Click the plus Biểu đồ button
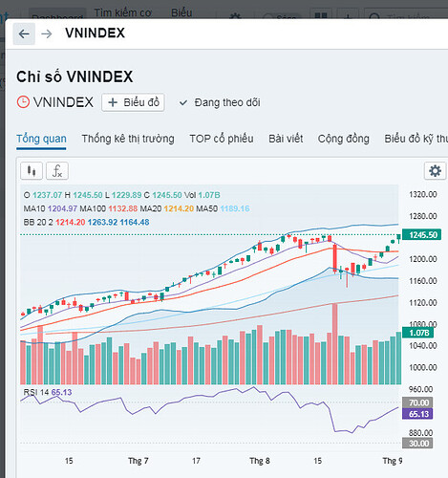The width and height of the screenshot is (448, 478). 133,102
